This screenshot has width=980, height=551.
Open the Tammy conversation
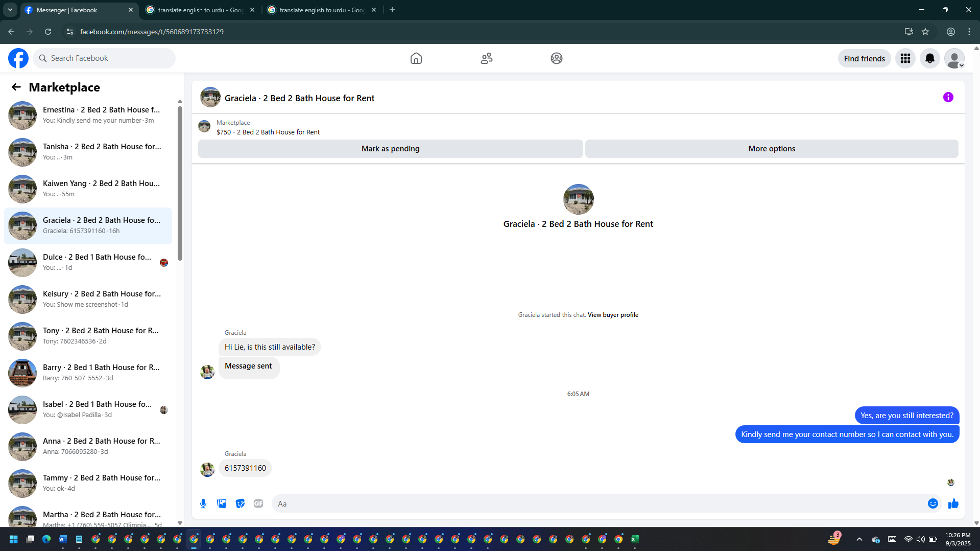click(x=88, y=483)
